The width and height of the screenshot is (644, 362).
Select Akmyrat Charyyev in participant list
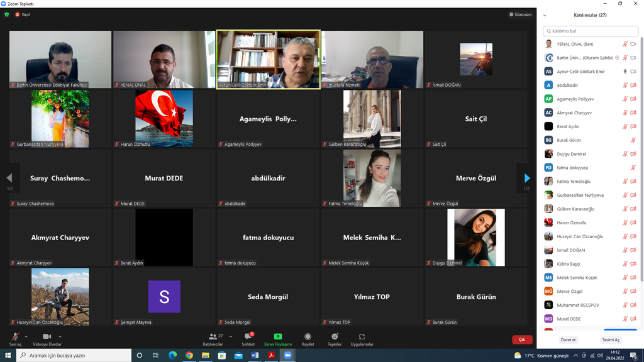click(x=591, y=113)
